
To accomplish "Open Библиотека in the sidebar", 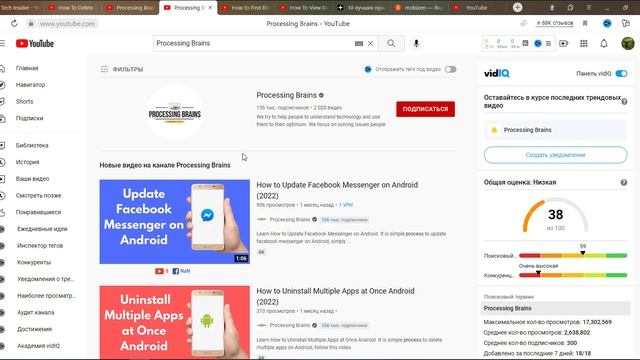I will tap(32, 145).
